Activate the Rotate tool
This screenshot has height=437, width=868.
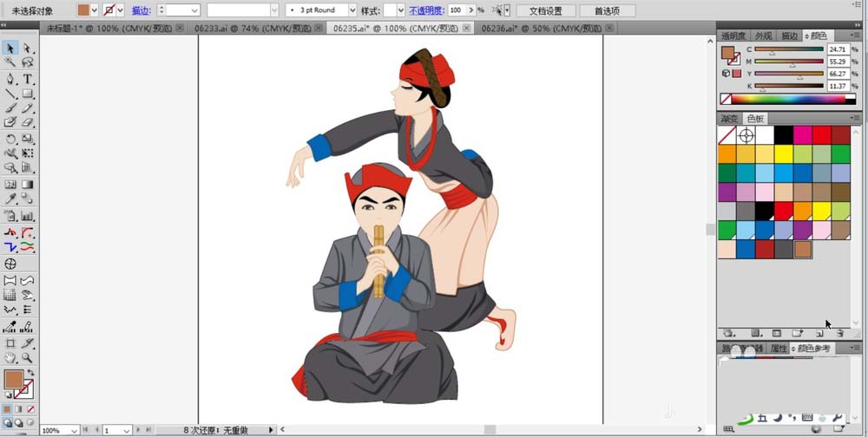10,139
